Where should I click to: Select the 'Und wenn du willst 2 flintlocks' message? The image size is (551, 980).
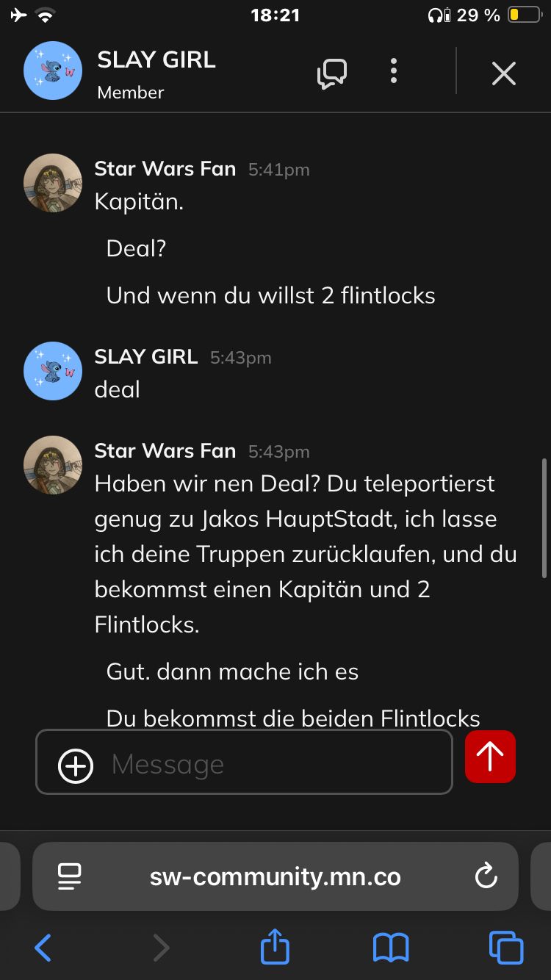pyautogui.click(x=271, y=295)
